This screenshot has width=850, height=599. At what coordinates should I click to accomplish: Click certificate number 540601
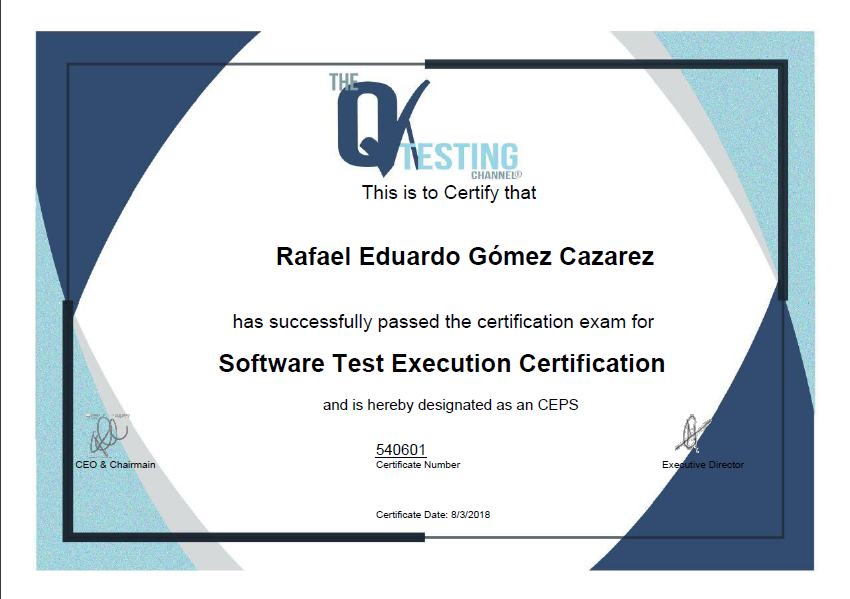pyautogui.click(x=401, y=450)
